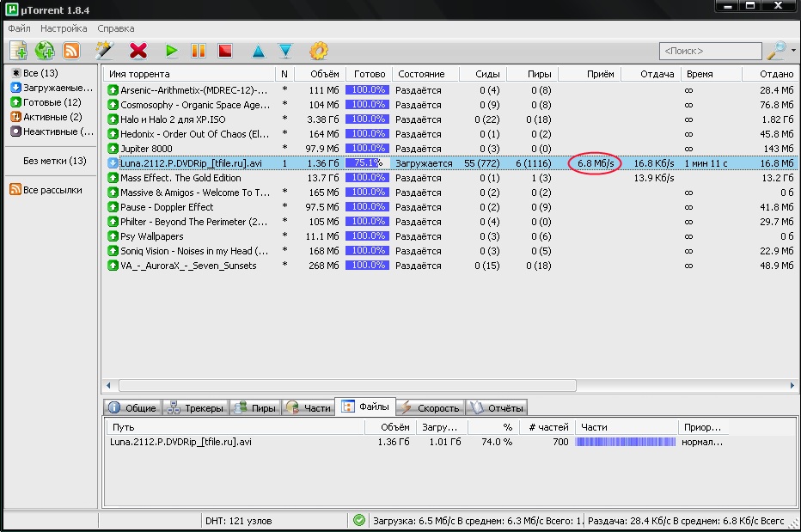Click the green network status icon
The image size is (801, 532).
coord(359,520)
